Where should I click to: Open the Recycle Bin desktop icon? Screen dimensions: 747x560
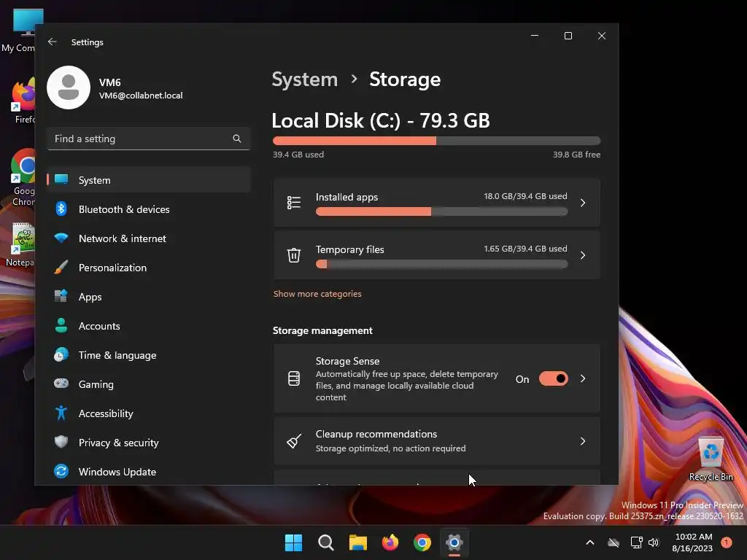click(711, 459)
